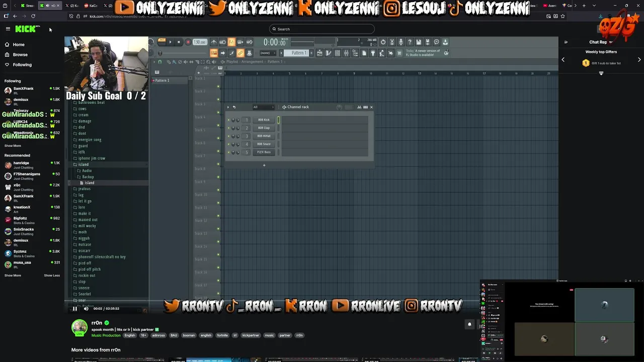Toggle the 3.2 countdown before recording

point(231,42)
